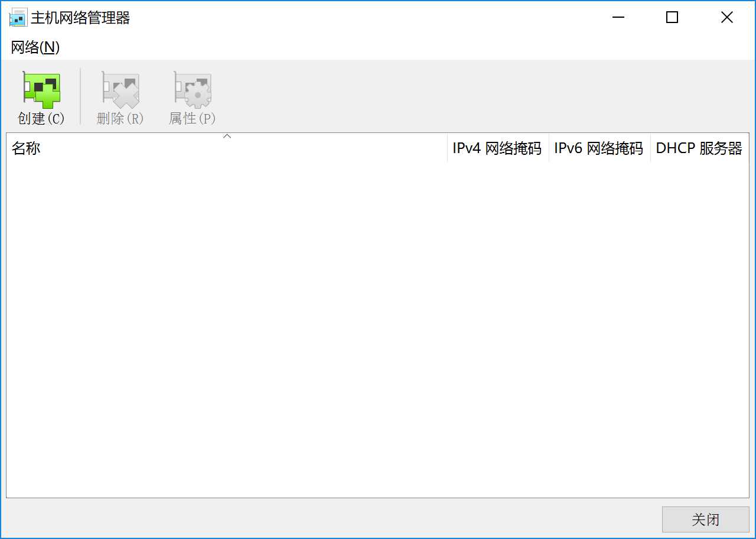Maximize the 主机网络管理器 window

(672, 18)
